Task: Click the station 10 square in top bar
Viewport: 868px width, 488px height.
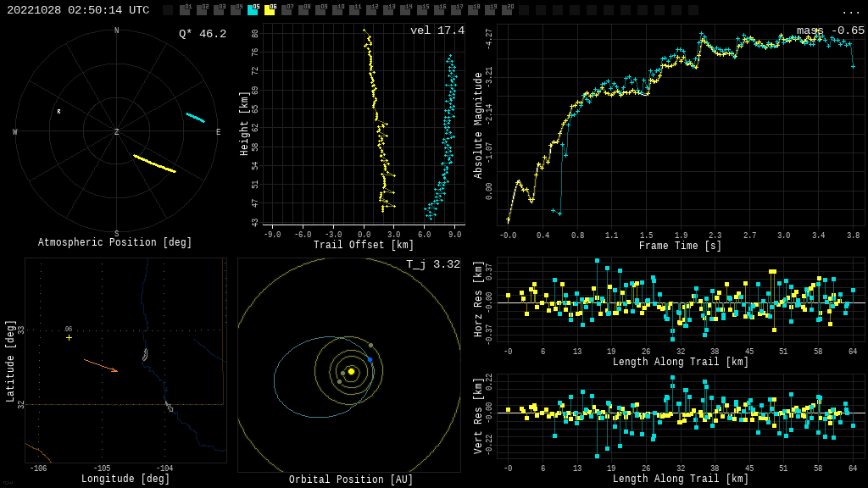Action: coord(337,10)
